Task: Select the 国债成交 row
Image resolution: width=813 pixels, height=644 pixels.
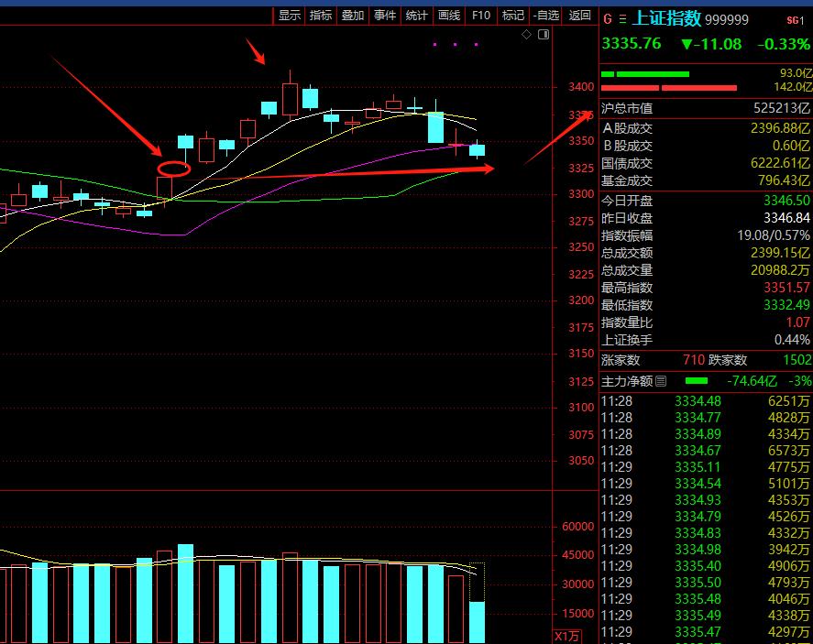Action: (706, 163)
